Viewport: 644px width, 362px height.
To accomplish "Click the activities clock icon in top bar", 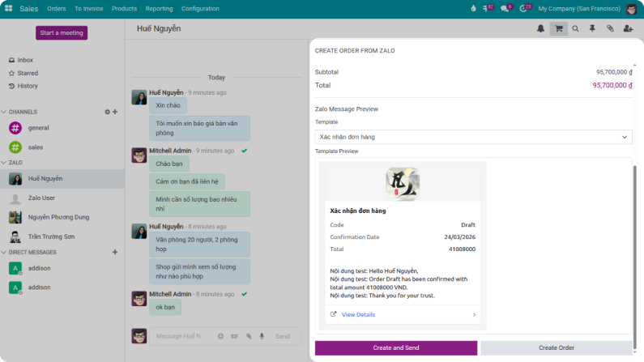I will pos(524,9).
